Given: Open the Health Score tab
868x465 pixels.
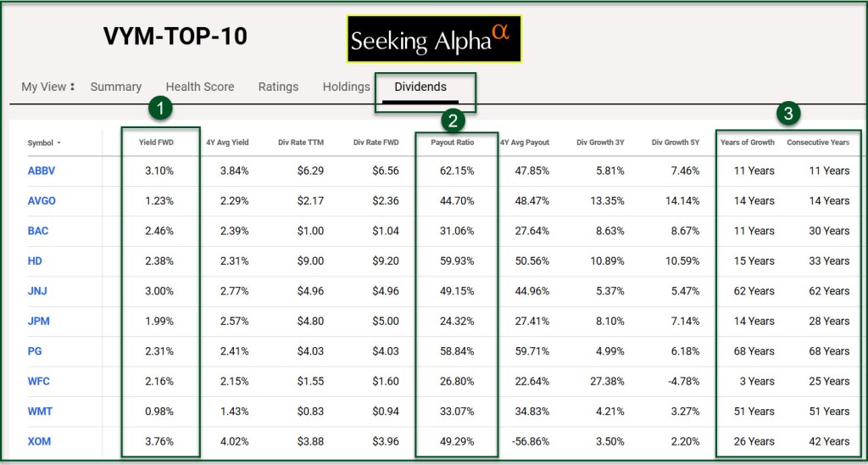Looking at the screenshot, I should [x=200, y=87].
